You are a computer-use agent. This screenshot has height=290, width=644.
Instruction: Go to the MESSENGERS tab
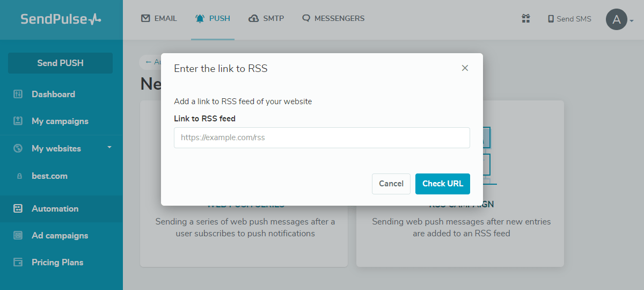(333, 19)
